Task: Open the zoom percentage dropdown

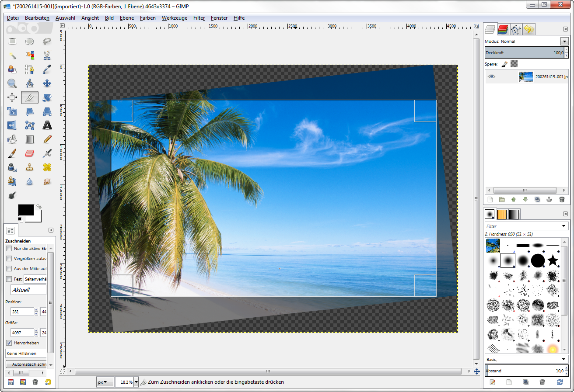Action: tap(136, 382)
